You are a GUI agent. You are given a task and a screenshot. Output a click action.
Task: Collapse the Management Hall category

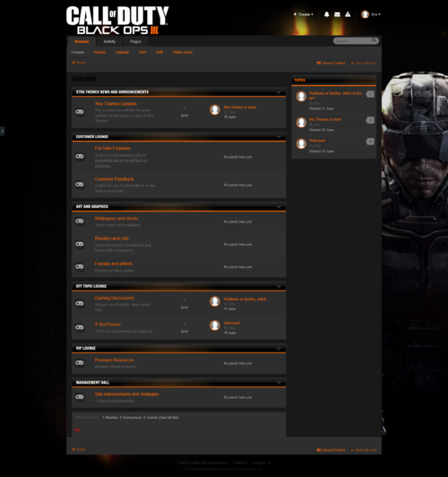coord(279,382)
